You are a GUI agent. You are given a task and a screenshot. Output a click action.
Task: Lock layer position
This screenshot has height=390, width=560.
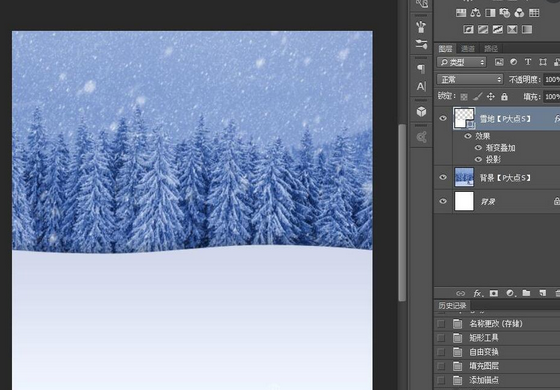point(491,96)
